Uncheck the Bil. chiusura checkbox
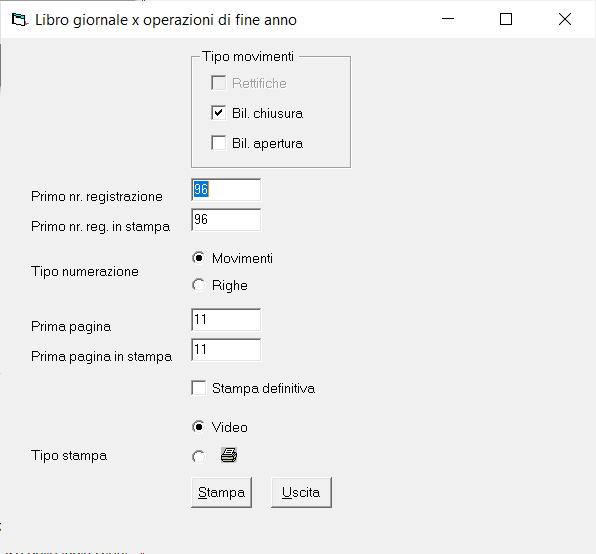Image resolution: width=596 pixels, height=554 pixels. tap(219, 113)
